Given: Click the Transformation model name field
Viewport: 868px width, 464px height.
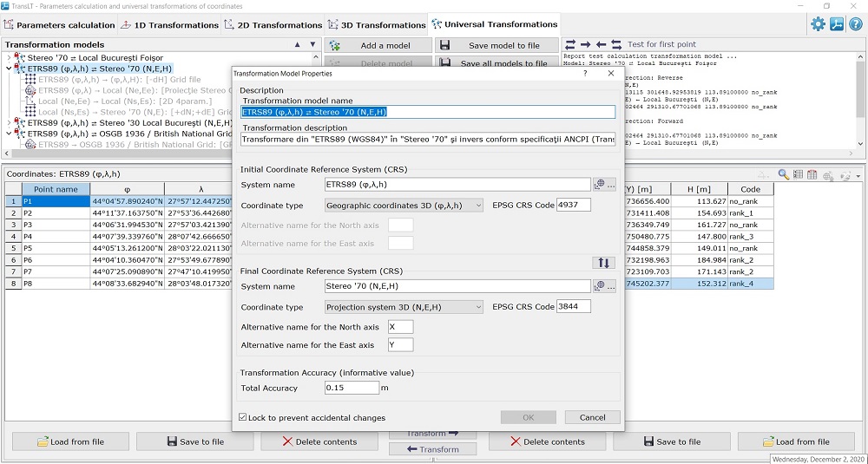Looking at the screenshot, I should tap(428, 112).
